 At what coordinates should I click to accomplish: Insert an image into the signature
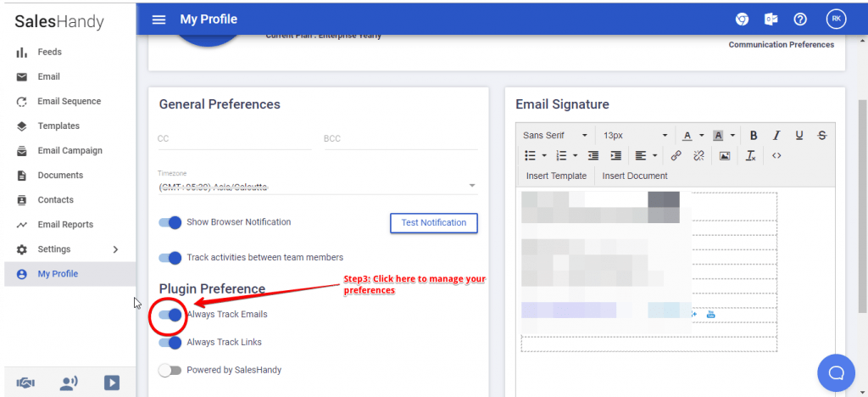[725, 156]
